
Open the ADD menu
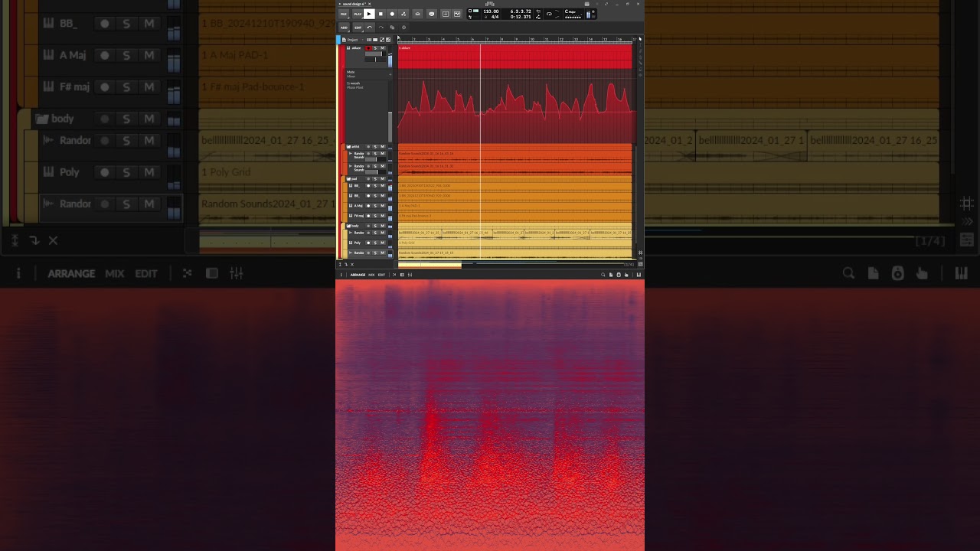tap(344, 28)
